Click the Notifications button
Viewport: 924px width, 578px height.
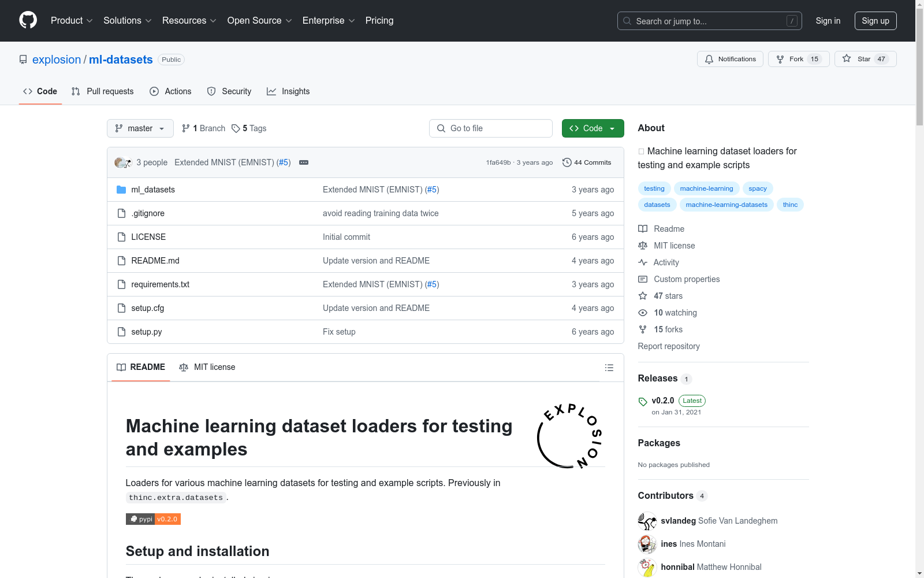(731, 59)
